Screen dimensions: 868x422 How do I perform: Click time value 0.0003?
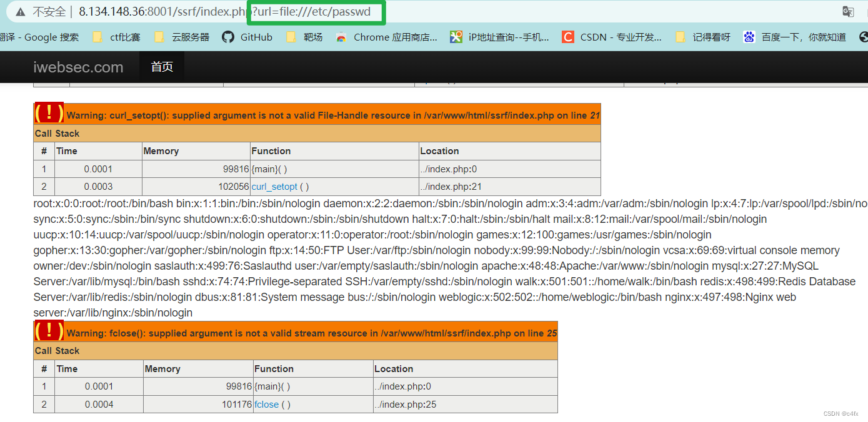coord(99,187)
